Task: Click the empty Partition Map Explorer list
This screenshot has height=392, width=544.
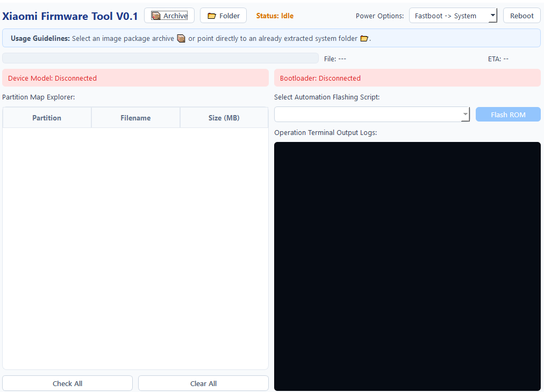Action: pyautogui.click(x=135, y=248)
